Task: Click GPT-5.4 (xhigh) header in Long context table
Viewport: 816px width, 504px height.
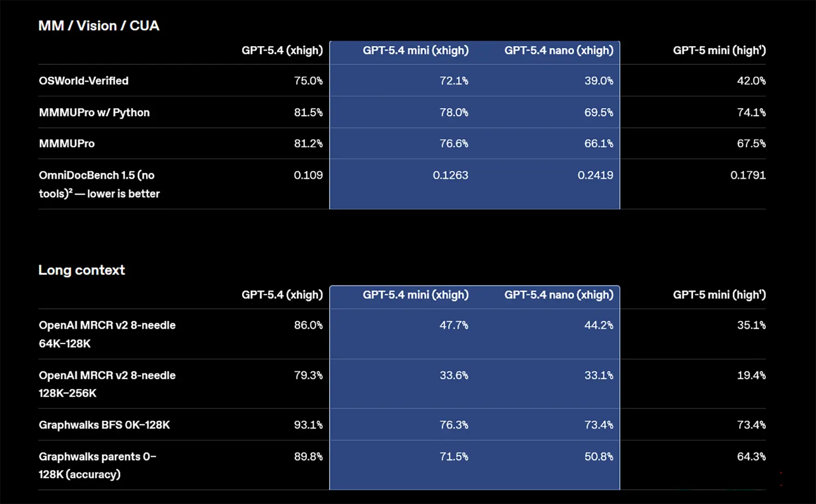Action: coord(282,295)
